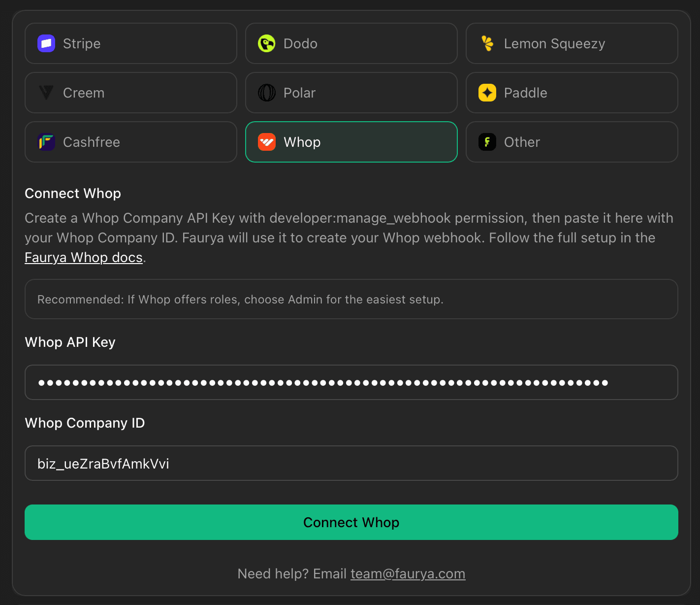
Task: Click the Lemon Squeezy logo icon
Action: (487, 43)
